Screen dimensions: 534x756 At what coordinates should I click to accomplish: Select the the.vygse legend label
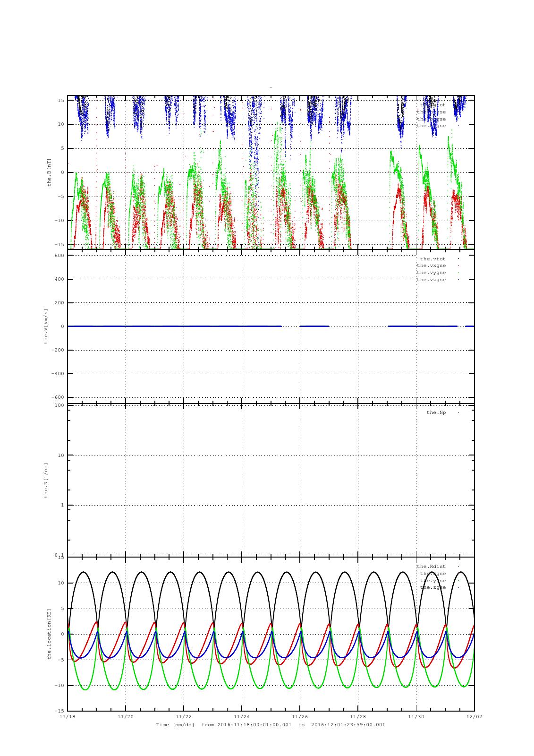pyautogui.click(x=432, y=273)
